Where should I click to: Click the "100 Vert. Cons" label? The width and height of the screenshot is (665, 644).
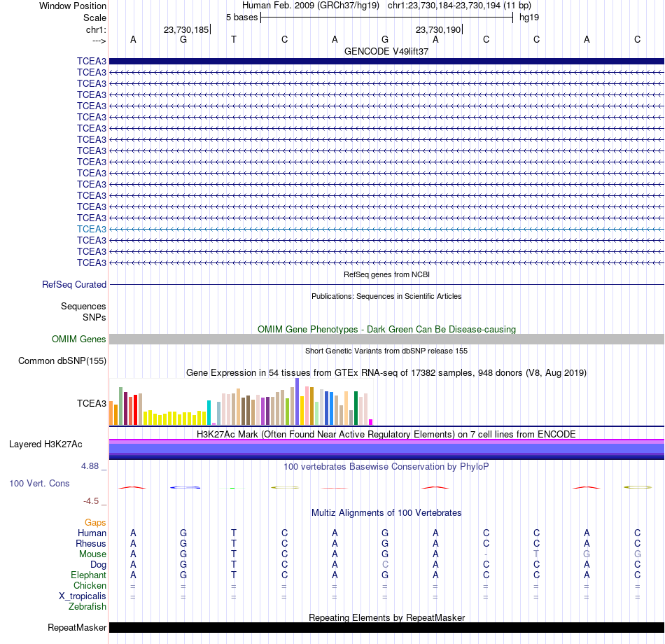coord(39,483)
